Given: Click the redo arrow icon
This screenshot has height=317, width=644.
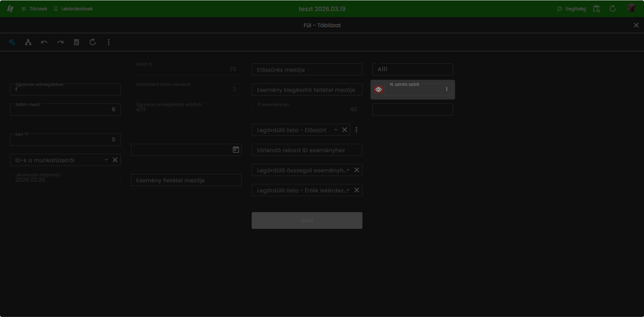Looking at the screenshot, I should pos(60,42).
